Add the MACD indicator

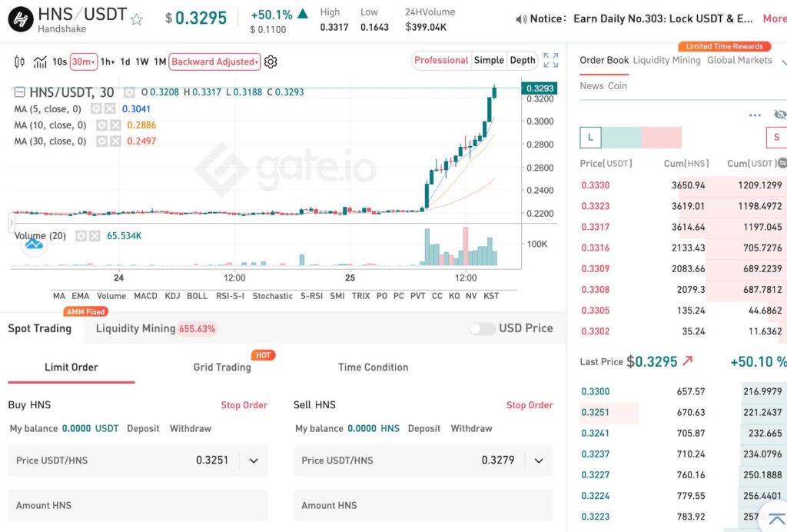[x=145, y=296]
